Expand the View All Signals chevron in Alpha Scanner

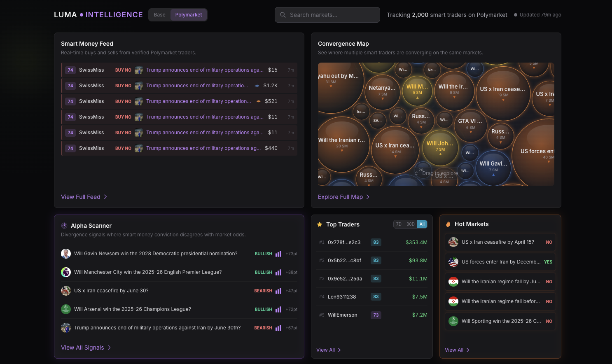coord(109,348)
